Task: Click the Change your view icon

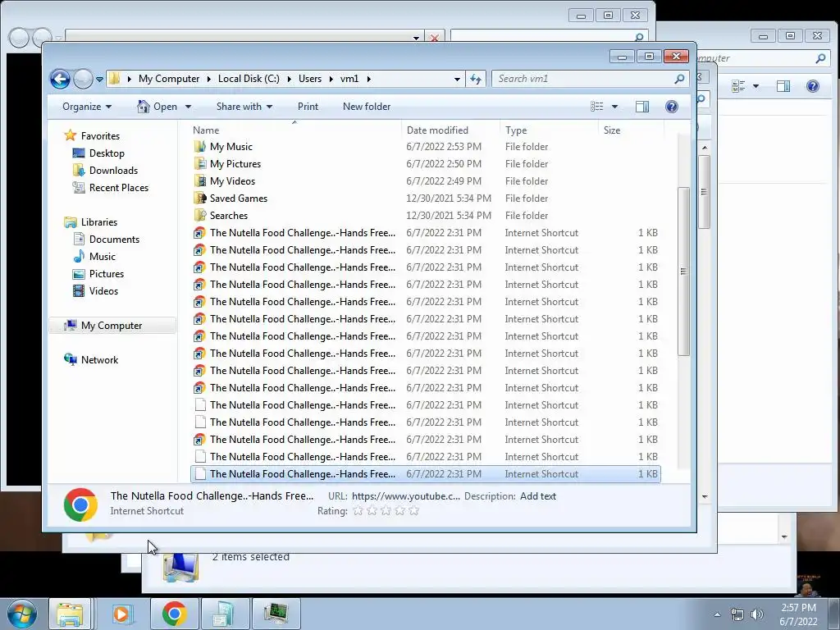Action: (597, 107)
